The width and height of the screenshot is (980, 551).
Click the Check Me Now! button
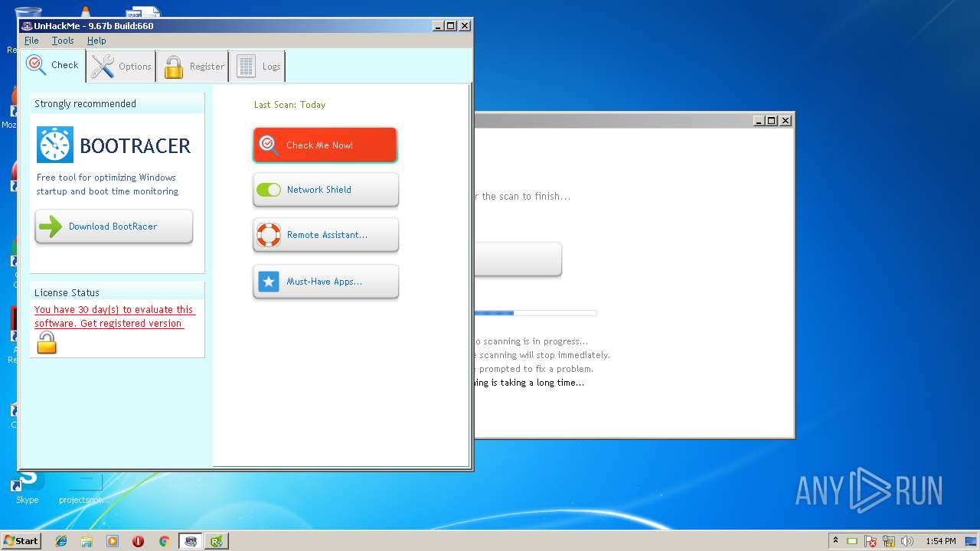coord(325,145)
